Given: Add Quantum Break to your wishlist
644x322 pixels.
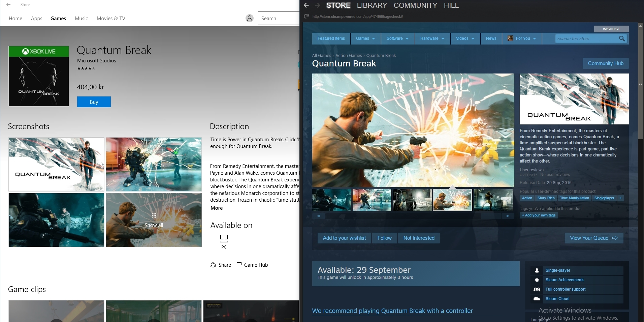Looking at the screenshot, I should (344, 238).
